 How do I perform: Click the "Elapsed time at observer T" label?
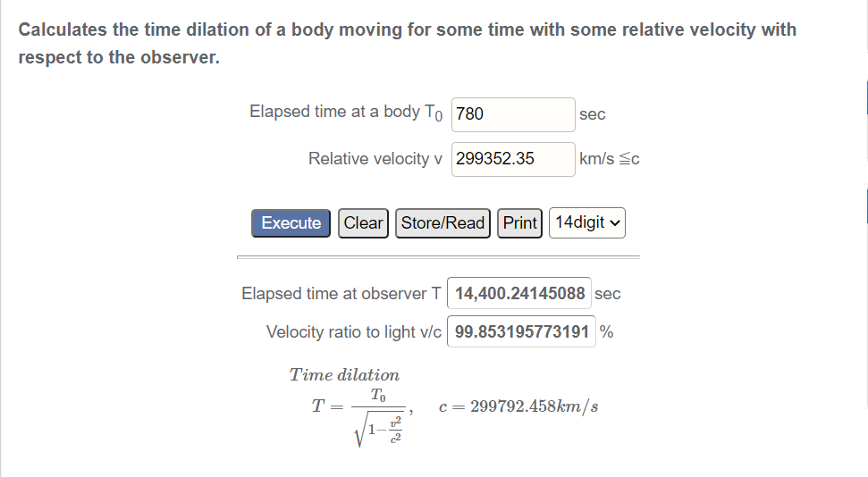[341, 294]
